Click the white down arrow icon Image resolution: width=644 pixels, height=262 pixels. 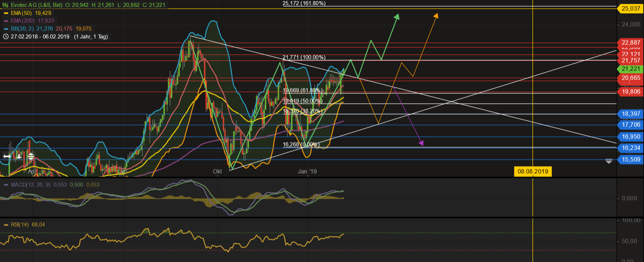click(x=19, y=157)
